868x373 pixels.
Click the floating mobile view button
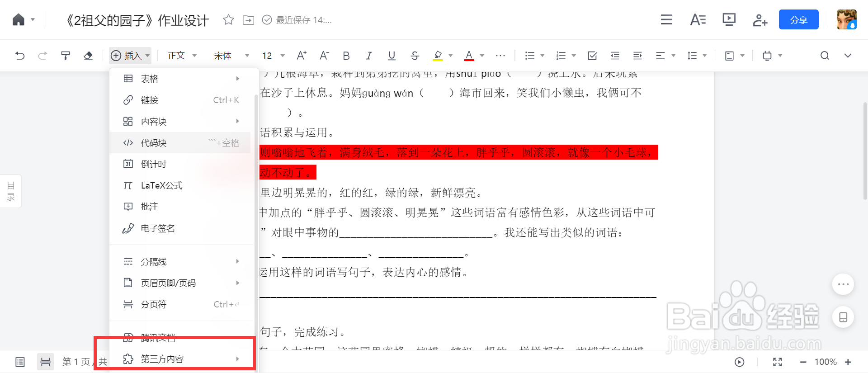(x=843, y=317)
